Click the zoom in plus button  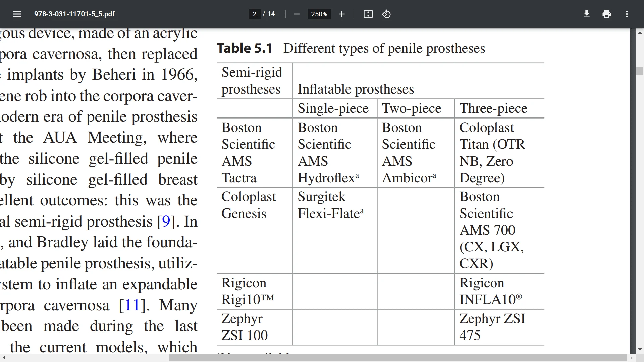341,14
